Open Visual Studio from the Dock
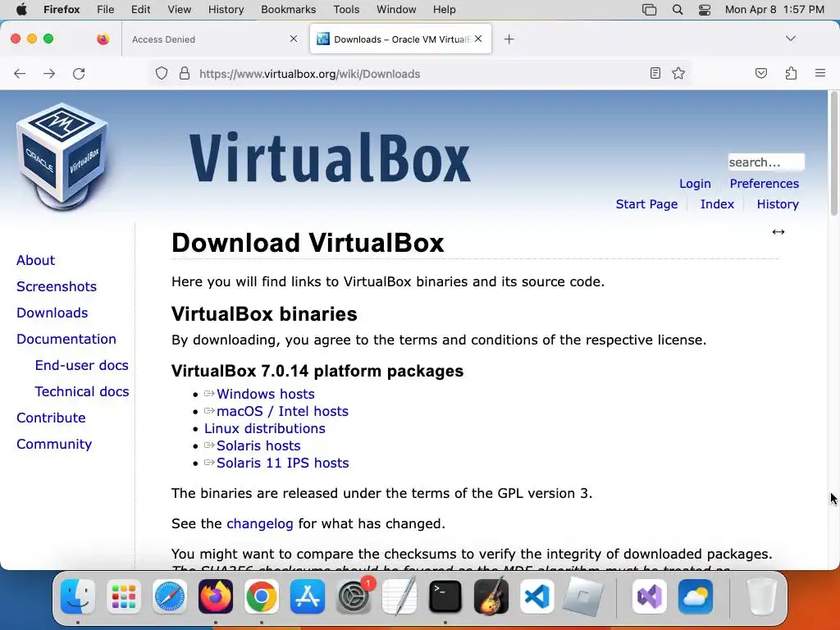This screenshot has height=630, width=840. pyautogui.click(x=650, y=596)
